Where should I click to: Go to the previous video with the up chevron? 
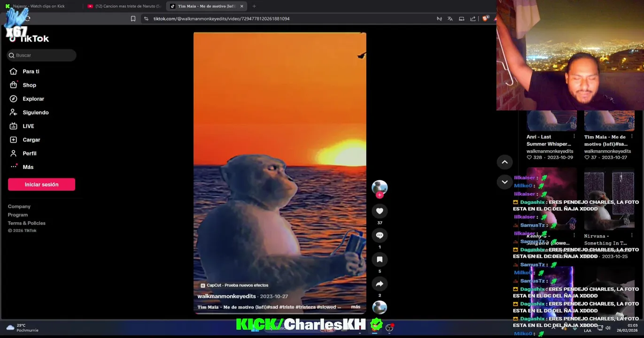click(x=504, y=162)
